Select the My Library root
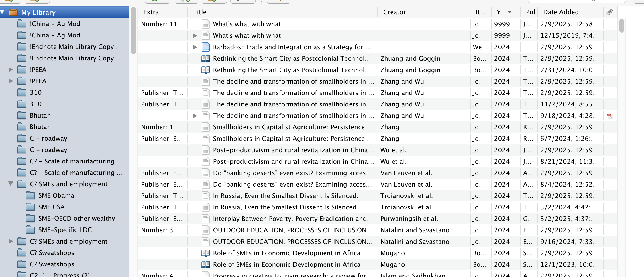The width and height of the screenshot is (644, 277). [64, 12]
